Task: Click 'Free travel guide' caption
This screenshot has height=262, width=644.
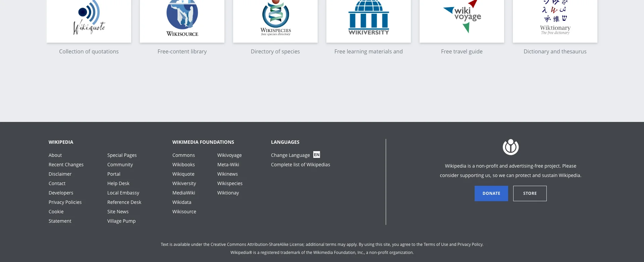Action: click(x=462, y=51)
